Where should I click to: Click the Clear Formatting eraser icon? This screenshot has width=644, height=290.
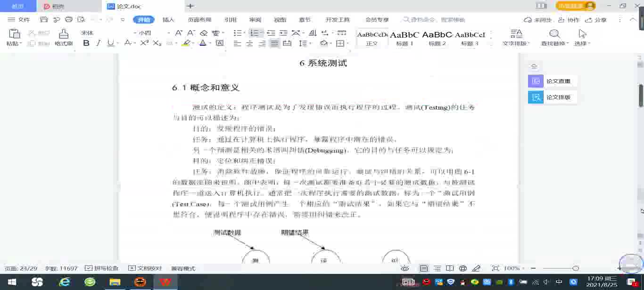204,33
